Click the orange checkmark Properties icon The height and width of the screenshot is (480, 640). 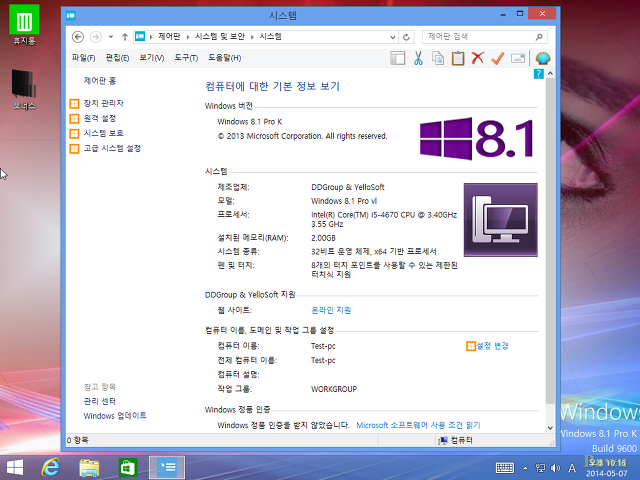point(498,58)
